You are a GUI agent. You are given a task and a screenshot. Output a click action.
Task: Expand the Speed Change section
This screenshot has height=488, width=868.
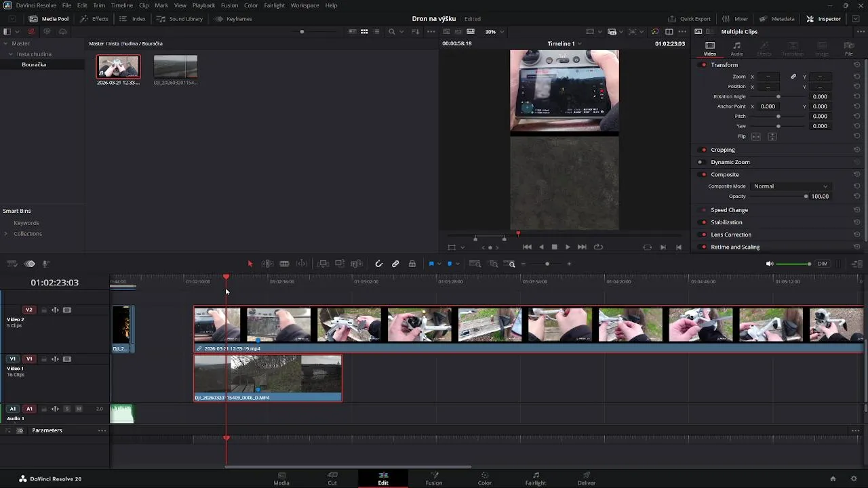pos(729,210)
